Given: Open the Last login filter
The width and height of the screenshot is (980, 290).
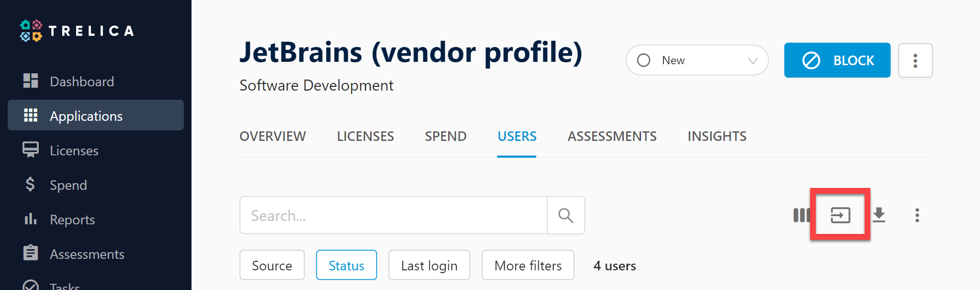Looking at the screenshot, I should 429,265.
